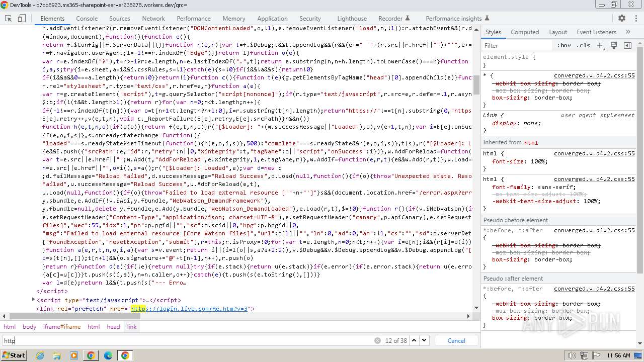This screenshot has height=362, width=644.
Task: Activate the inspect element picker icon
Action: click(x=8, y=18)
